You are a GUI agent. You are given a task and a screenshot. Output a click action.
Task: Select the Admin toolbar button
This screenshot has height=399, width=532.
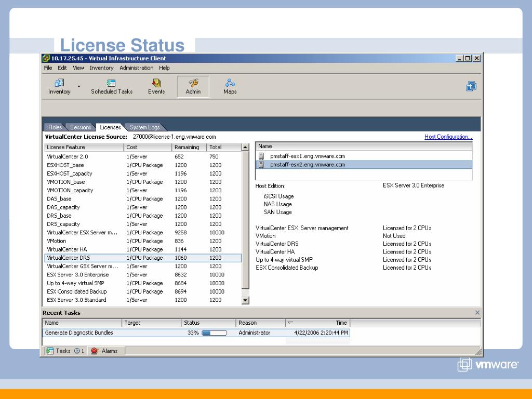click(x=193, y=87)
